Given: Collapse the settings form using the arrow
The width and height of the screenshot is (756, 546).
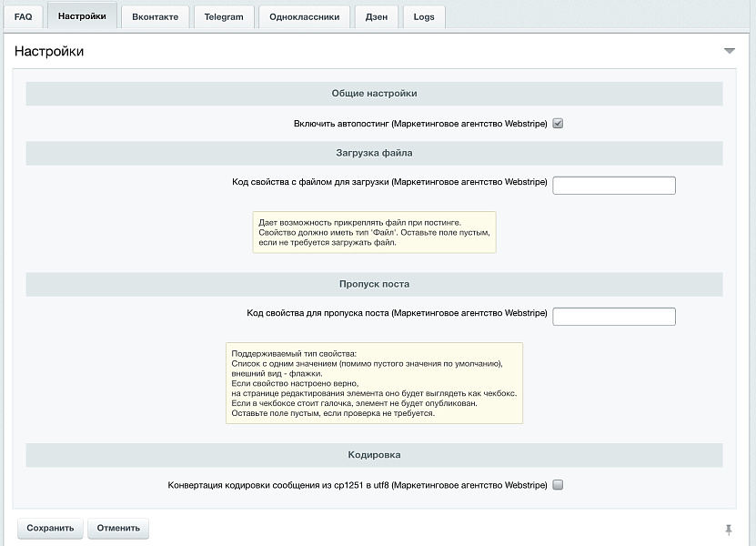Looking at the screenshot, I should [728, 52].
